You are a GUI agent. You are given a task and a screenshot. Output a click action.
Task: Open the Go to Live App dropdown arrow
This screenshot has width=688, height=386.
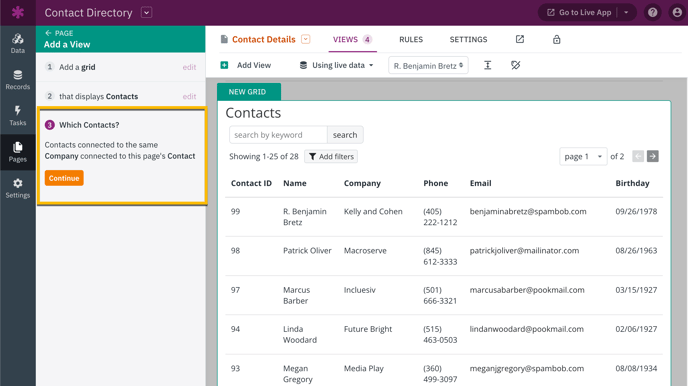626,12
